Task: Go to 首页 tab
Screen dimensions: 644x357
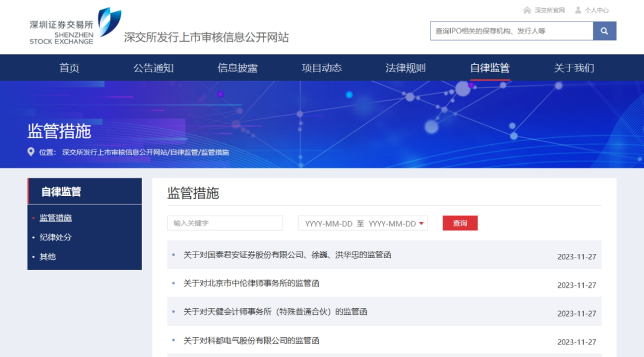Action: (x=69, y=68)
